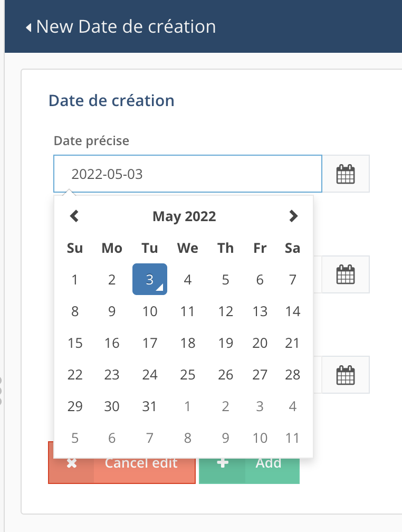This screenshot has height=532, width=402.
Task: Open the third calendar icon button
Action: [346, 375]
